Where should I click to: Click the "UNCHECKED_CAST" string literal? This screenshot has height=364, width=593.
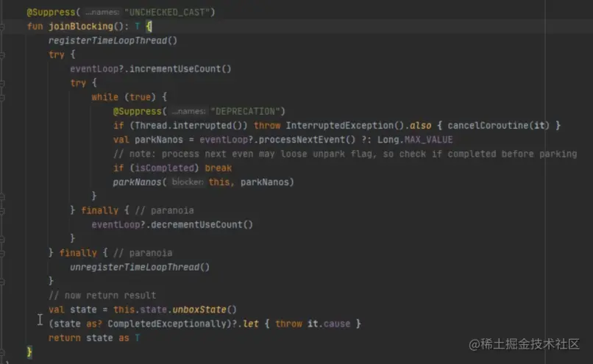[167, 13]
